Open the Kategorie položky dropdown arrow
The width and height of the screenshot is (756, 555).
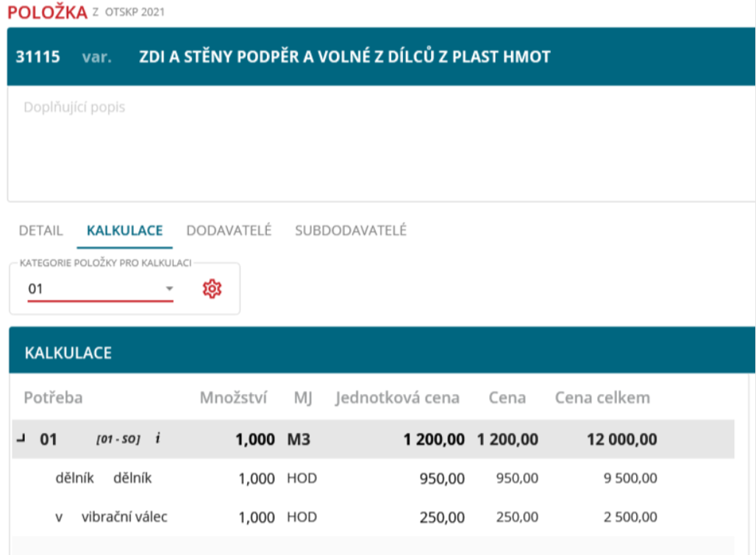[169, 290]
